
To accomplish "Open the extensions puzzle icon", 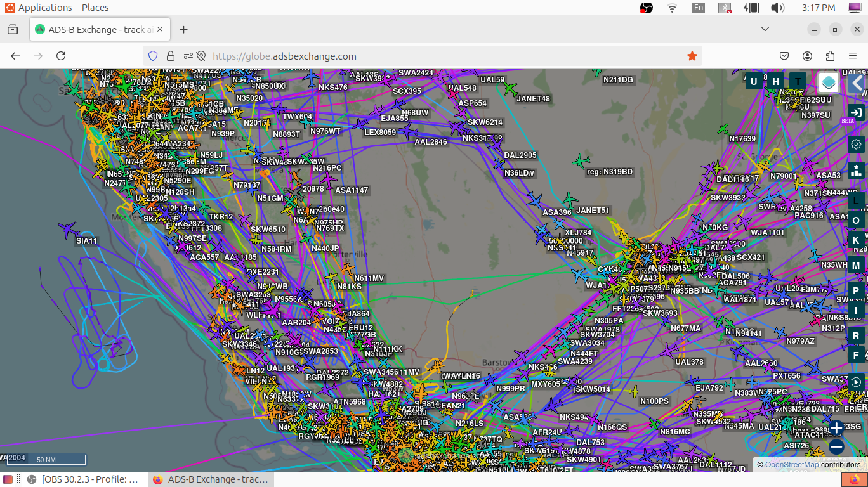I will coord(830,56).
